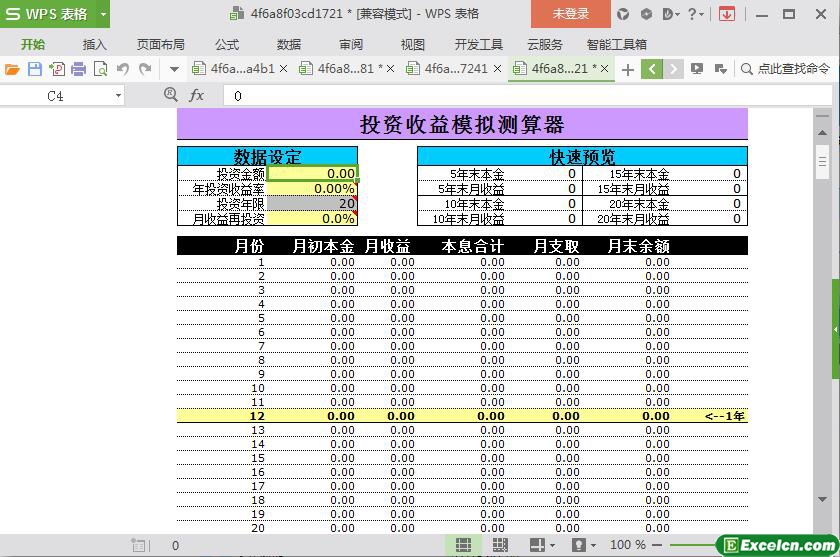Click the zoom magnifier icon beside fx
The image size is (840, 557).
[170, 95]
